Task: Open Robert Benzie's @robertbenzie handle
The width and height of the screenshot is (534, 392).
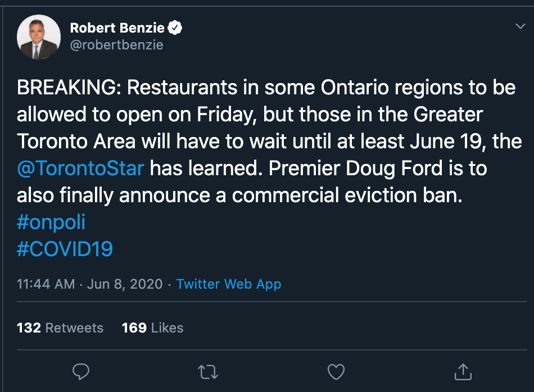Action: coord(116,46)
